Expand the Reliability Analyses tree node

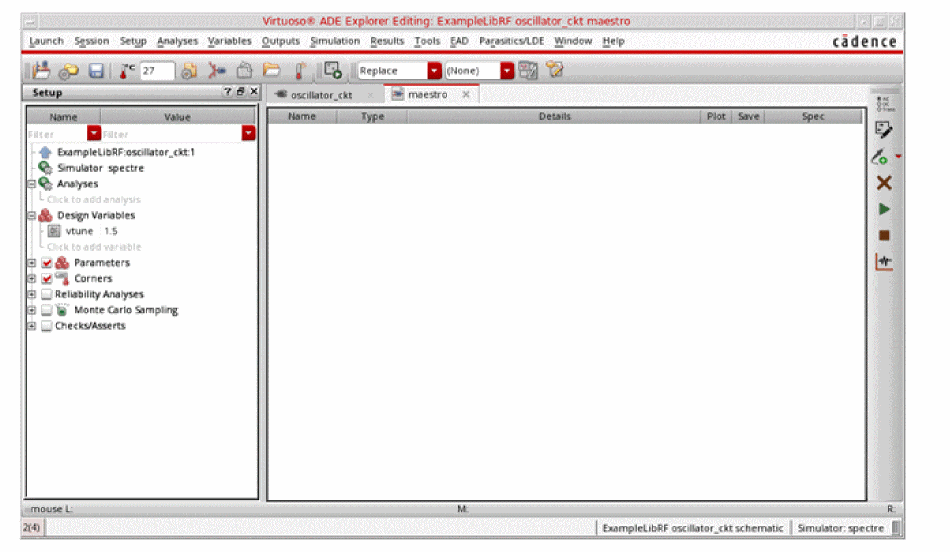(x=32, y=294)
